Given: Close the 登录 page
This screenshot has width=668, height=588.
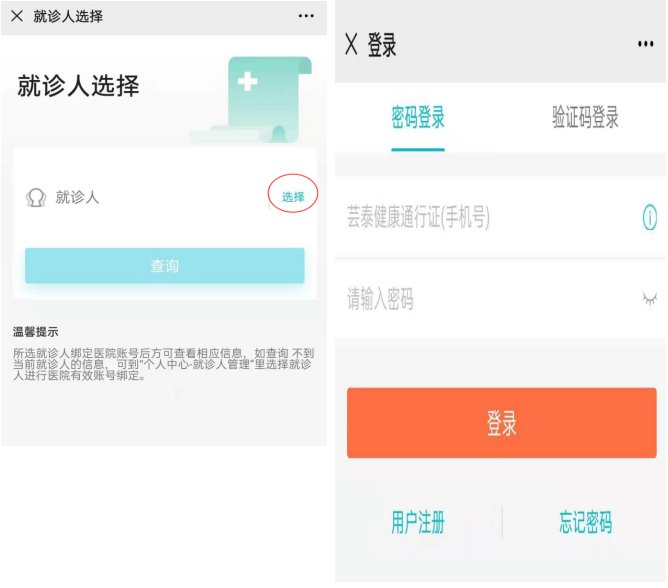Looking at the screenshot, I should 351,44.
